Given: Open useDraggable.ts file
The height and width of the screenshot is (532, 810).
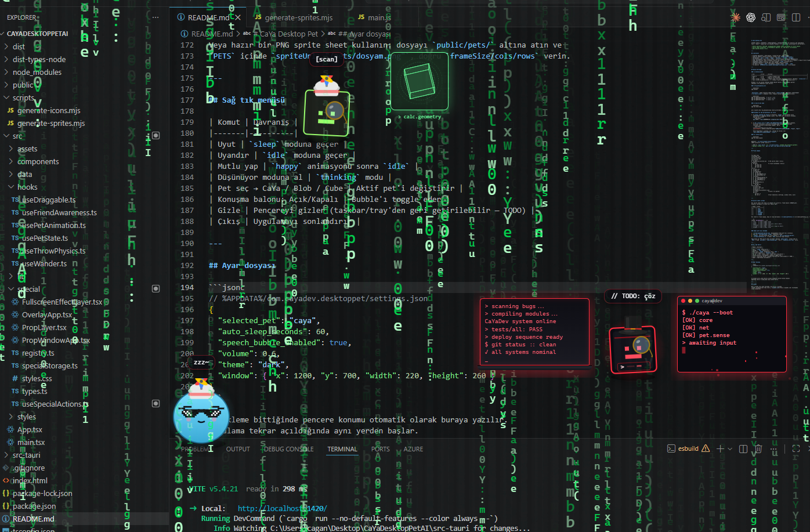Looking at the screenshot, I should tap(49, 200).
